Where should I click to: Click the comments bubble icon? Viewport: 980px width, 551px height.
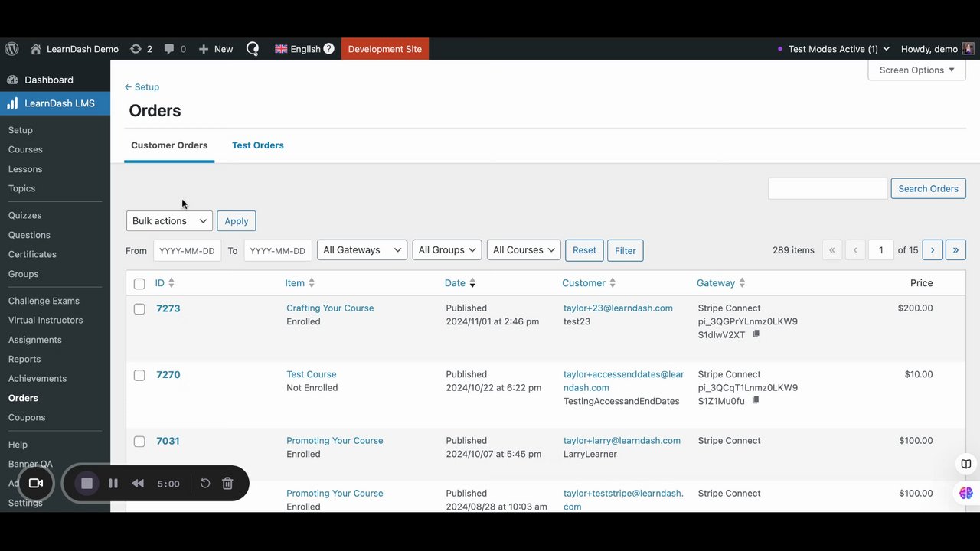point(169,49)
